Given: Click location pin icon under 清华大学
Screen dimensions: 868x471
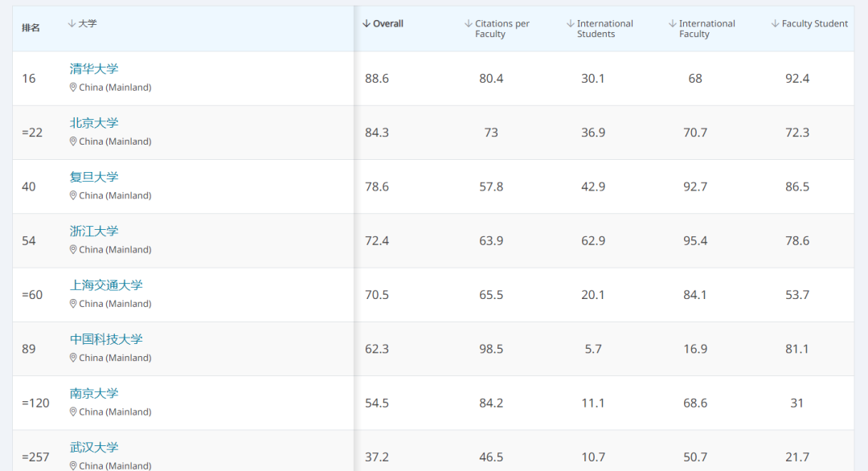Looking at the screenshot, I should pyautogui.click(x=73, y=88).
